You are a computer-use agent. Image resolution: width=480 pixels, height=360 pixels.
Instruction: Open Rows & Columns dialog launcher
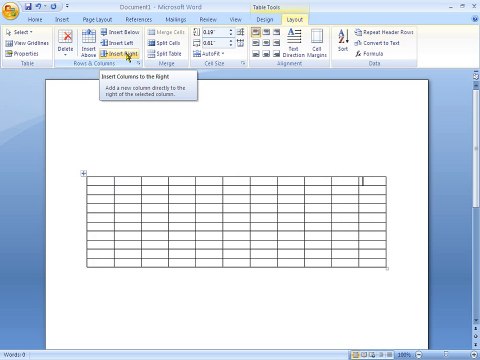point(139,63)
